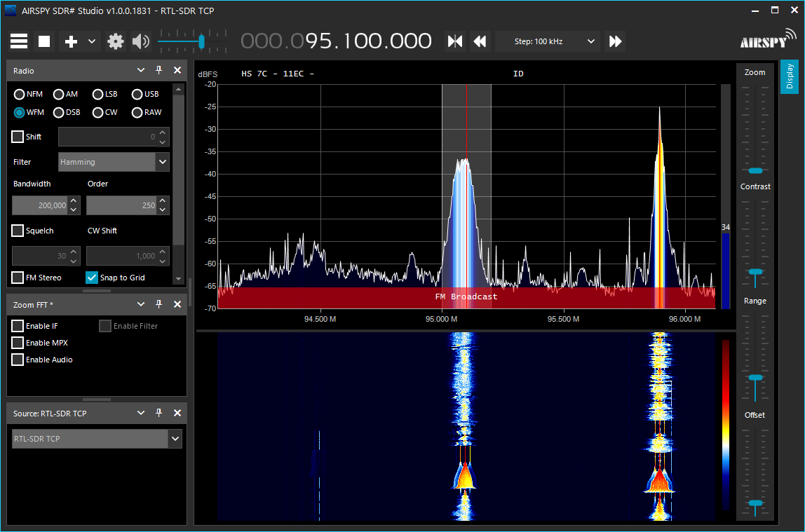Image resolution: width=805 pixels, height=532 pixels.
Task: Increase the Squelch level with up arrow
Action: pos(74,251)
